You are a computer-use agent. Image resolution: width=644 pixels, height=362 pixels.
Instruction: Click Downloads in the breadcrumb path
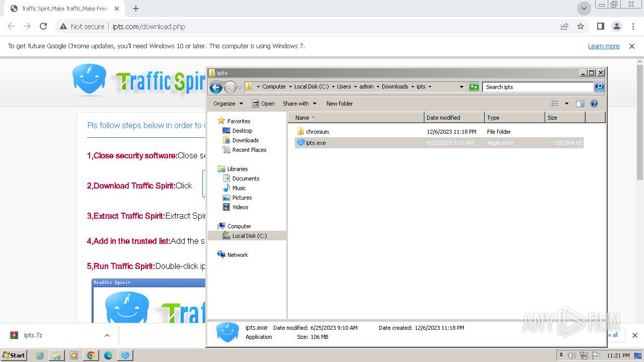[x=395, y=86]
